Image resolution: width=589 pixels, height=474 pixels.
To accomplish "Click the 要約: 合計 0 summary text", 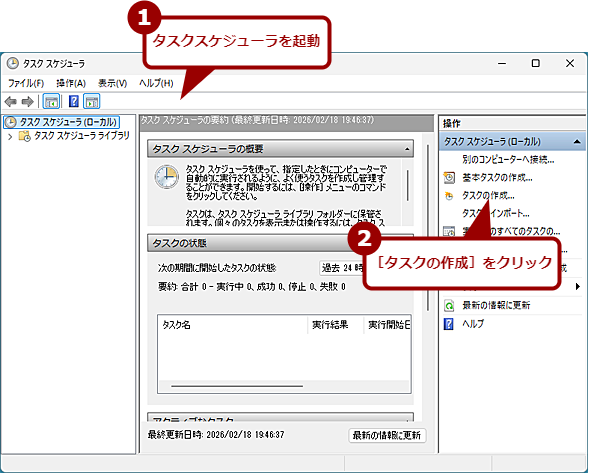I will point(251,287).
